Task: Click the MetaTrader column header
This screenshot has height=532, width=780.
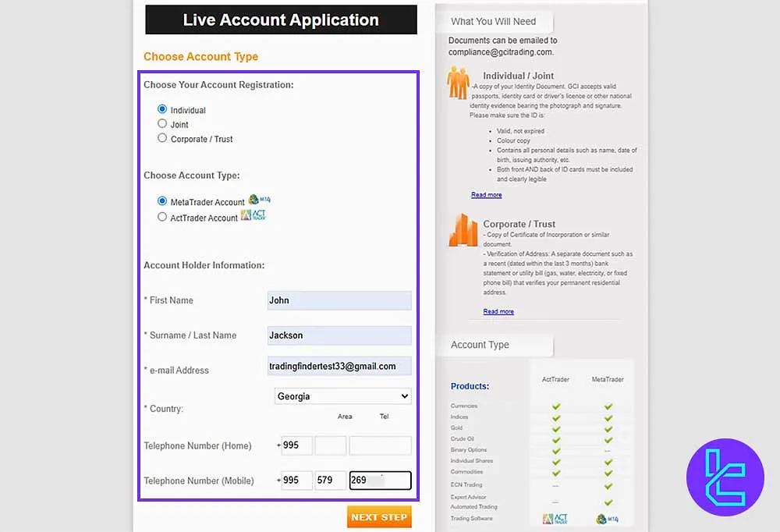Action: click(x=608, y=379)
